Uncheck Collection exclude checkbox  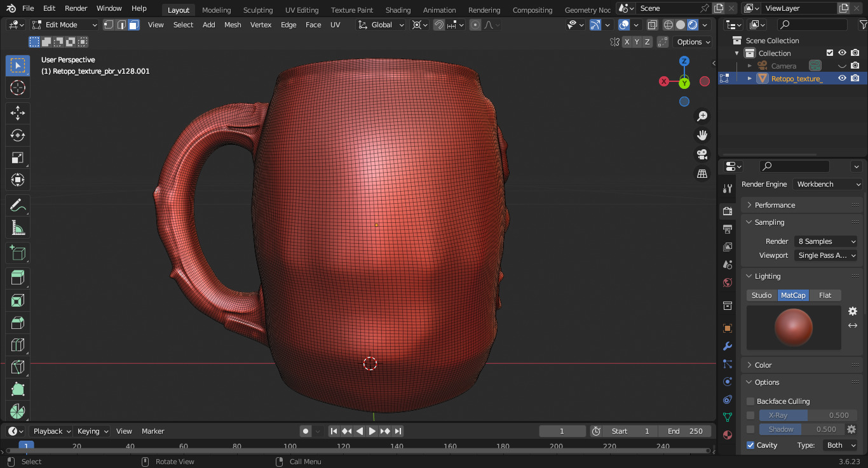coord(829,53)
